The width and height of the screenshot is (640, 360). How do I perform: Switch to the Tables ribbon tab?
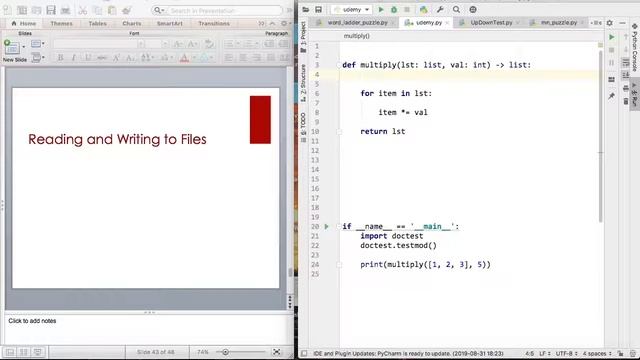pos(98,24)
